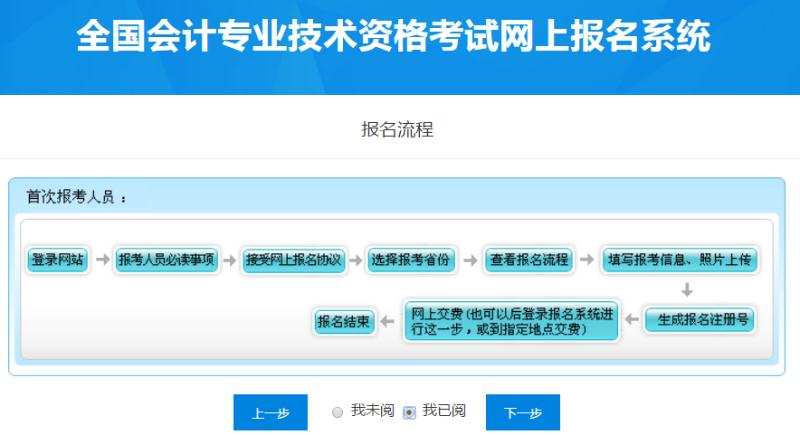
Task: Select the 网上交费 step box
Action: [x=511, y=320]
